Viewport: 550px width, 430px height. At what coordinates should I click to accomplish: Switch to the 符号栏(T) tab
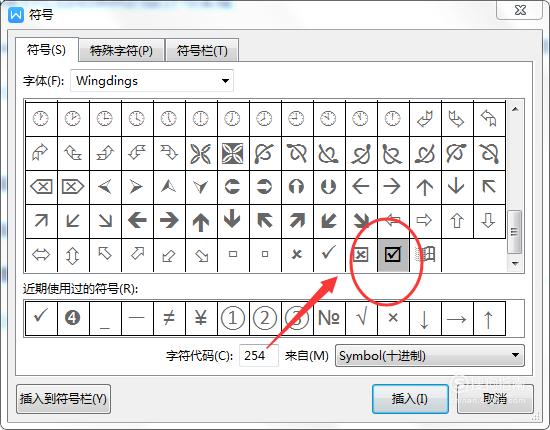pos(202,51)
